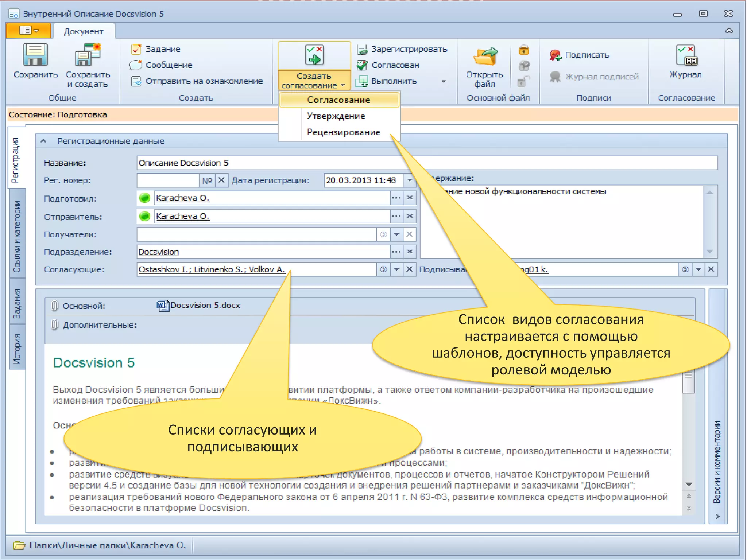Click the Sign (Подписать) icon
This screenshot has height=560, width=747.
pyautogui.click(x=556, y=55)
